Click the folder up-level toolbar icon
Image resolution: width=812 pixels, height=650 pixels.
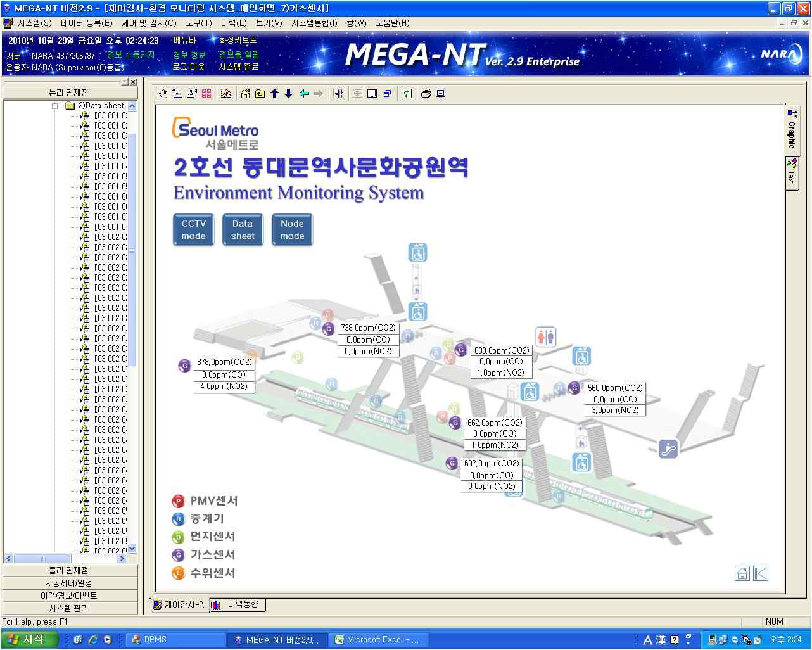tap(260, 94)
